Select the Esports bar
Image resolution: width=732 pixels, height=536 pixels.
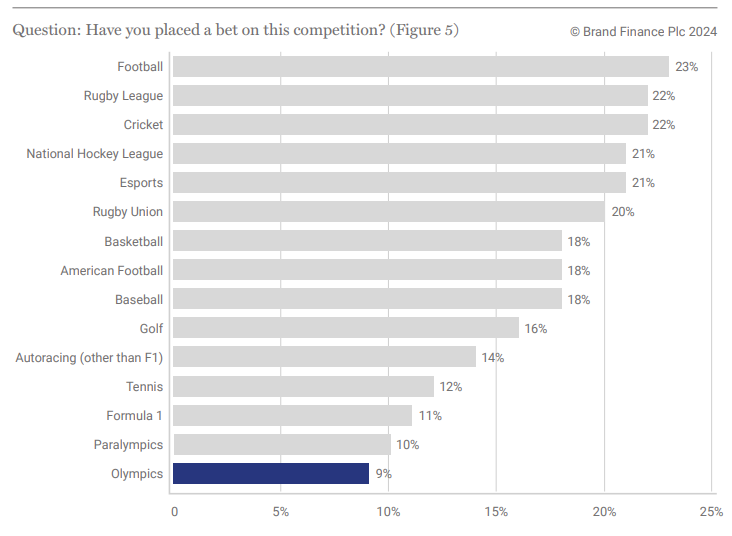[399, 183]
